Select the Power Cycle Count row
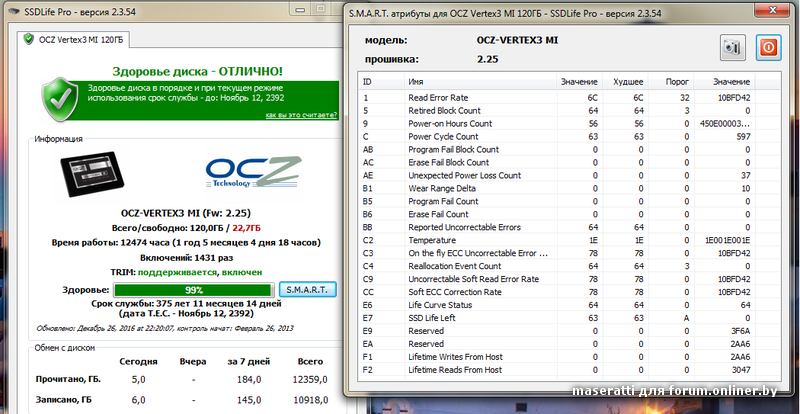 pyautogui.click(x=569, y=136)
